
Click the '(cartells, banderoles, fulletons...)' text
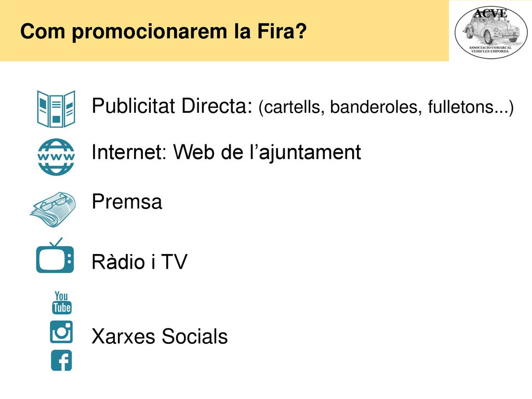(386, 107)
